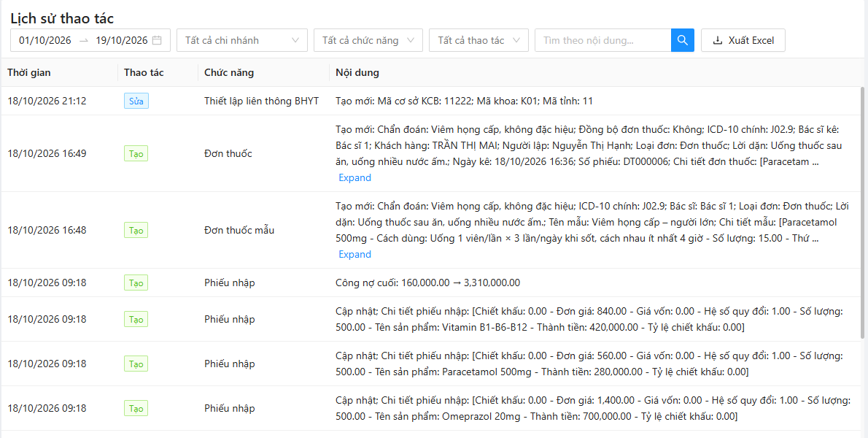Click the table's vertical scrollbar
The width and height of the screenshot is (868, 438).
coord(862,212)
